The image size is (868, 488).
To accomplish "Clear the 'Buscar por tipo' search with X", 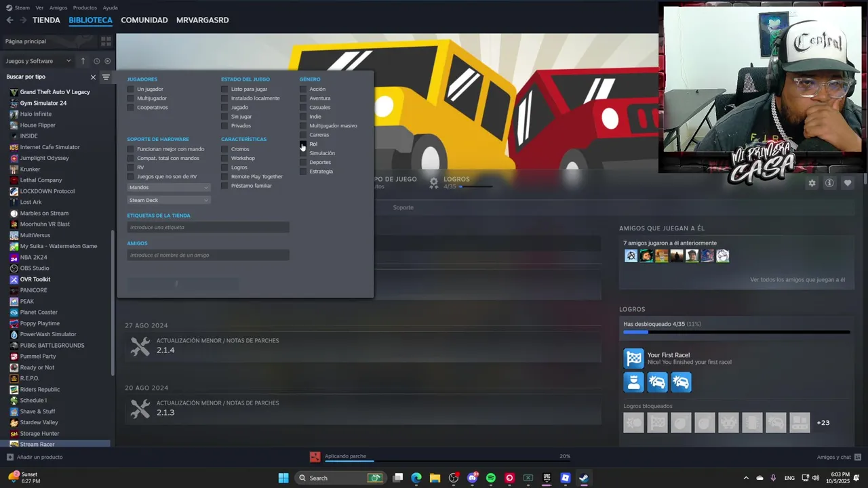I will click(93, 77).
